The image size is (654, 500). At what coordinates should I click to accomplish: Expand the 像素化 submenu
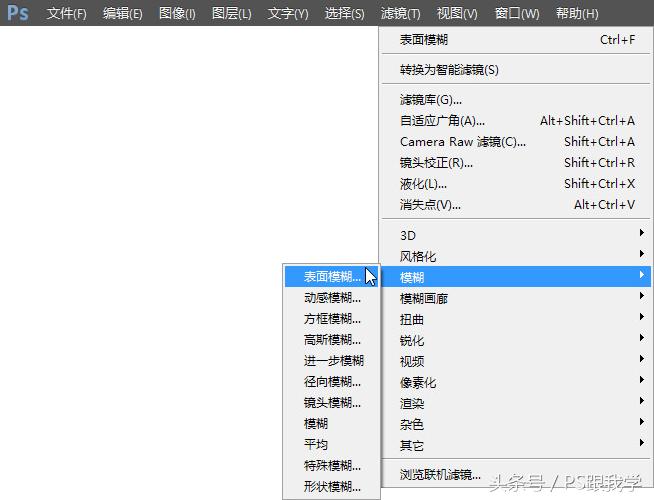pyautogui.click(x=516, y=382)
